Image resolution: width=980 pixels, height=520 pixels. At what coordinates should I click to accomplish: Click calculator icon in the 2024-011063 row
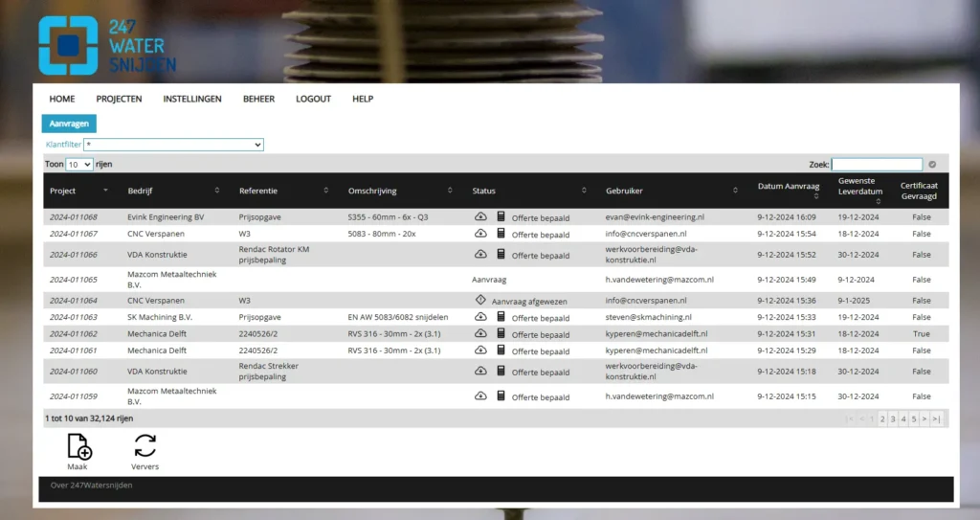tap(501, 317)
